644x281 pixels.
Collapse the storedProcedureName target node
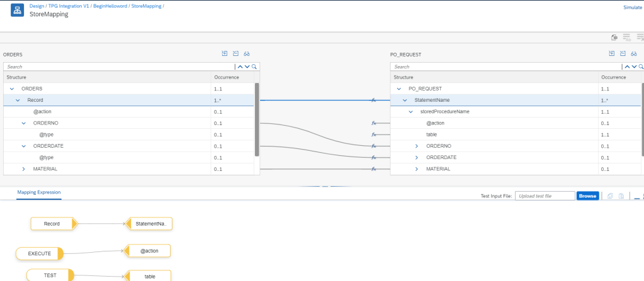coord(410,112)
